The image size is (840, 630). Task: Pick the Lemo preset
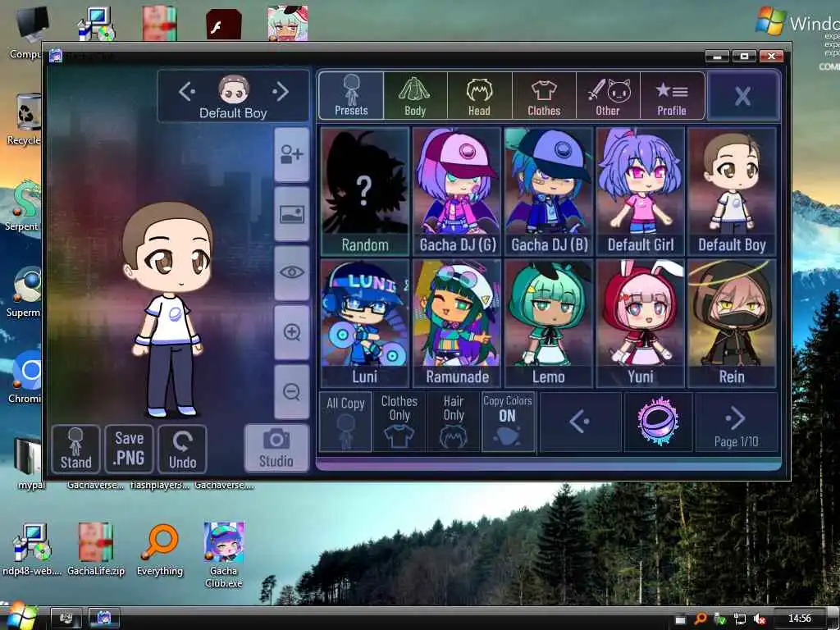click(549, 323)
